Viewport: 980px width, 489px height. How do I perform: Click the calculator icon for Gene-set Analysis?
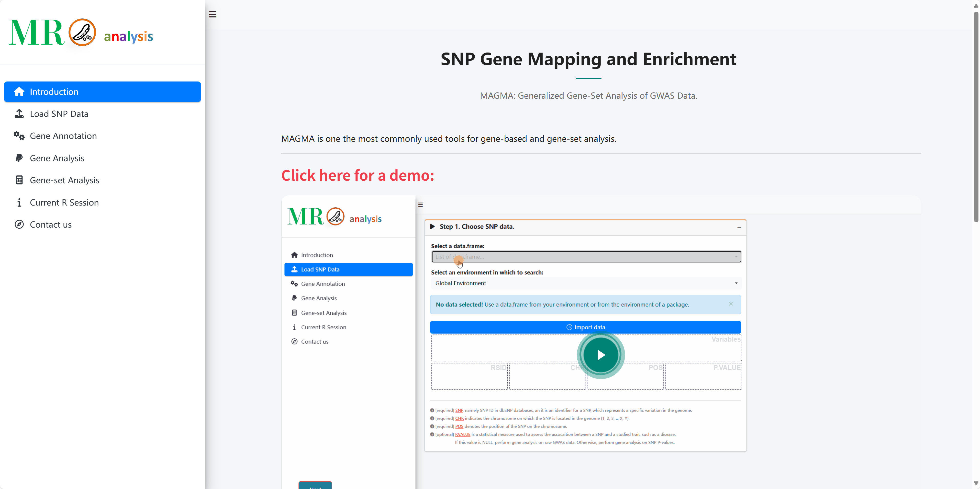(19, 180)
